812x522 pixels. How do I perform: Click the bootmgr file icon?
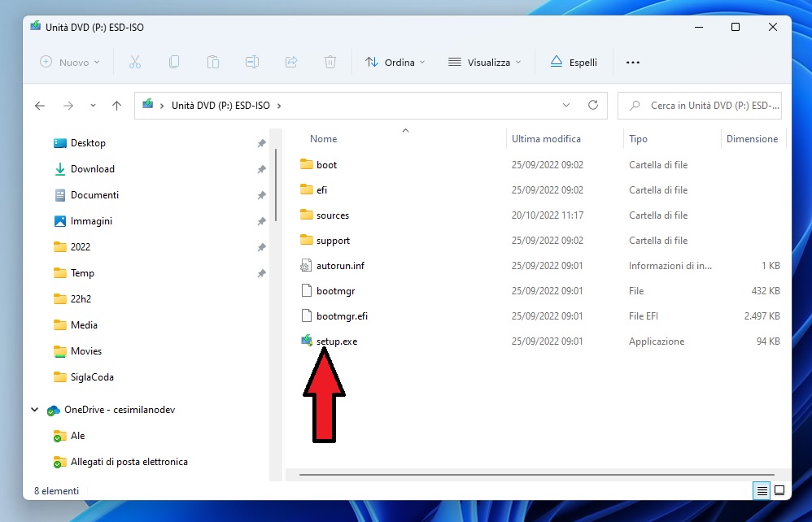point(307,290)
